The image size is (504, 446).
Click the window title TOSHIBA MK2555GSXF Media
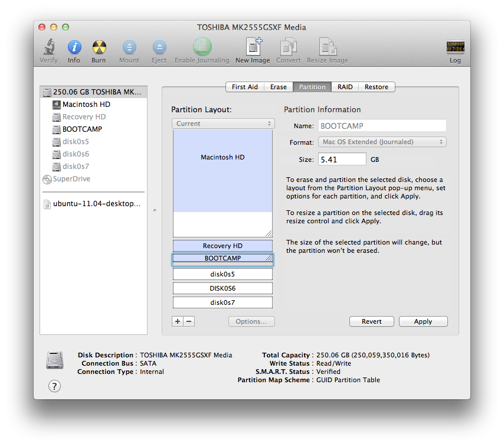(251, 27)
